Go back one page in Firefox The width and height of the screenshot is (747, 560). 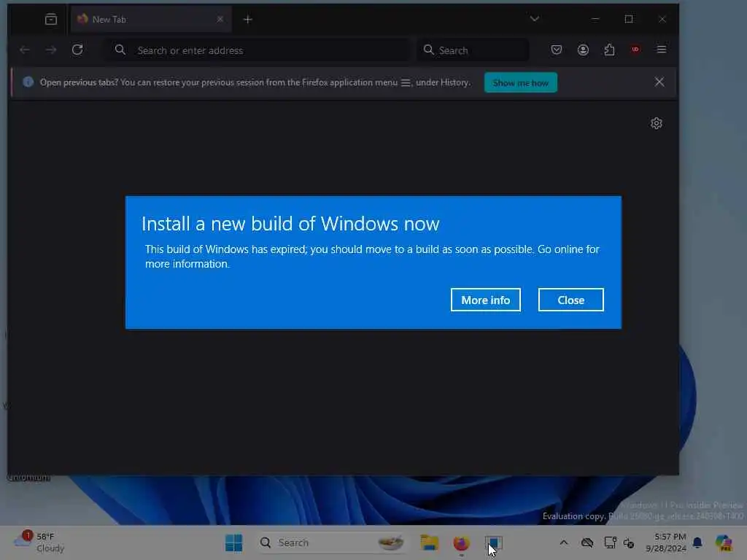25,50
